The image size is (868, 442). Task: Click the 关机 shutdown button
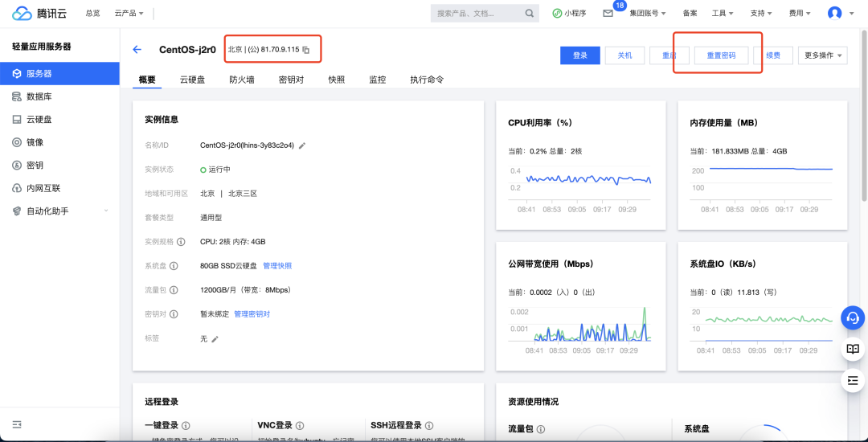(x=624, y=55)
